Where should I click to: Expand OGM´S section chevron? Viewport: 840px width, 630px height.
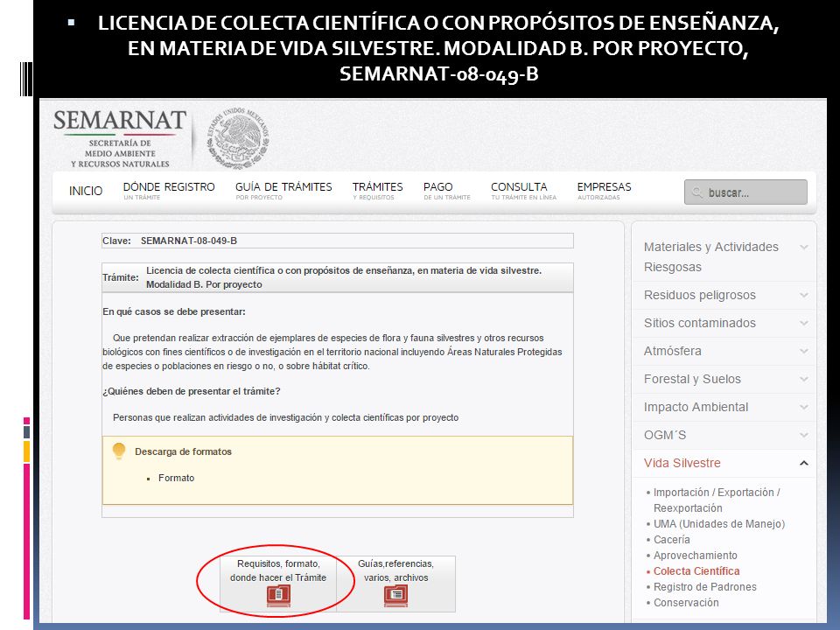(x=803, y=435)
